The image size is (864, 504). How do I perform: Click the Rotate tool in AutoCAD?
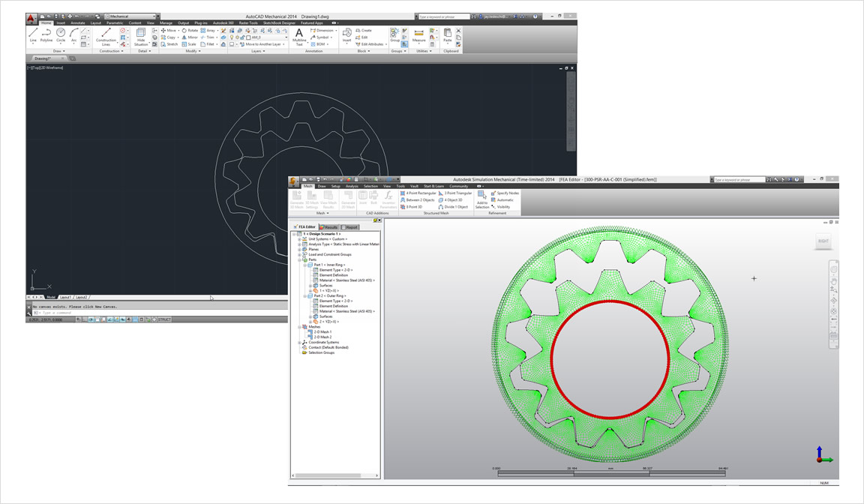coord(190,30)
